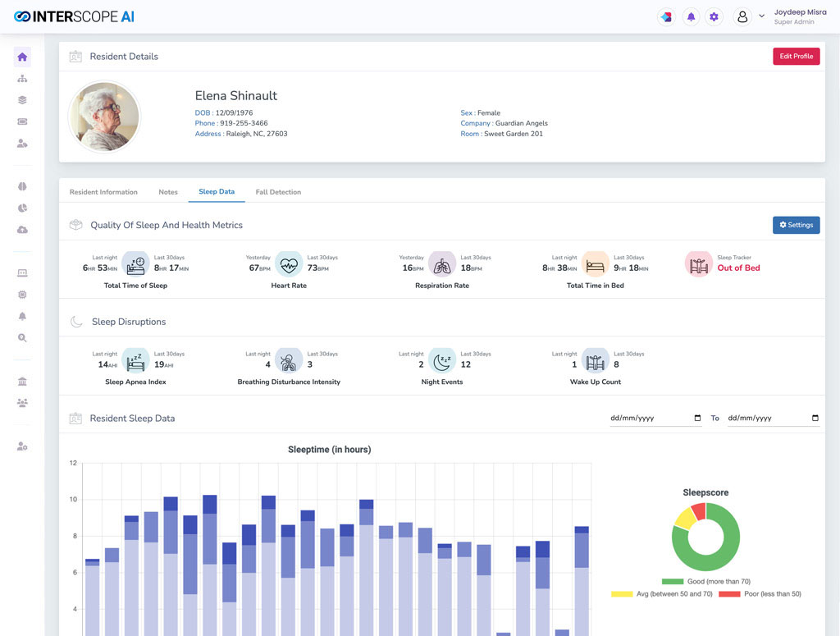Viewport: 840px width, 636px height.
Task: Open the gear settings icon in the header
Action: tap(714, 17)
